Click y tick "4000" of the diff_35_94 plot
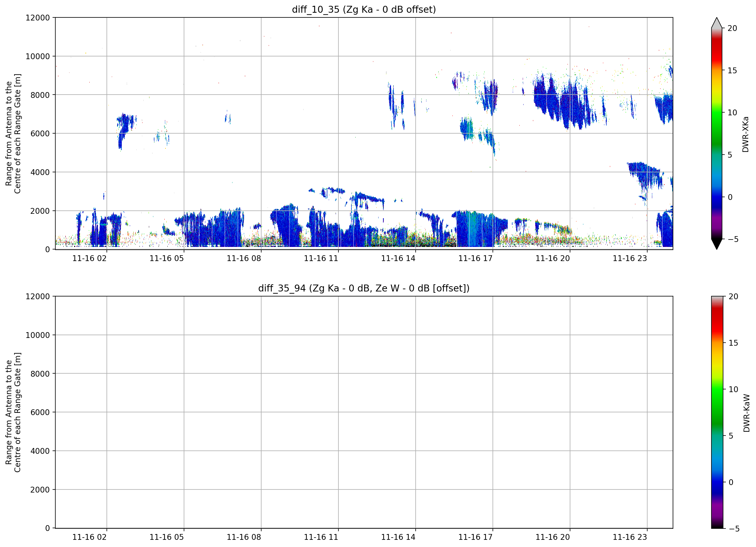Image resolution: width=756 pixels, height=547 pixels. pyautogui.click(x=40, y=451)
